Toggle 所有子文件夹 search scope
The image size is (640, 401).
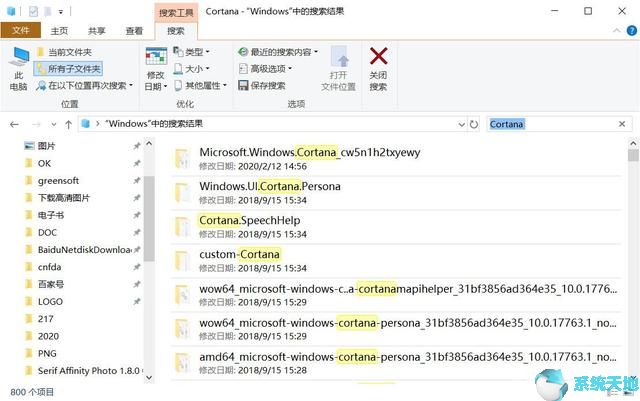coord(68,69)
